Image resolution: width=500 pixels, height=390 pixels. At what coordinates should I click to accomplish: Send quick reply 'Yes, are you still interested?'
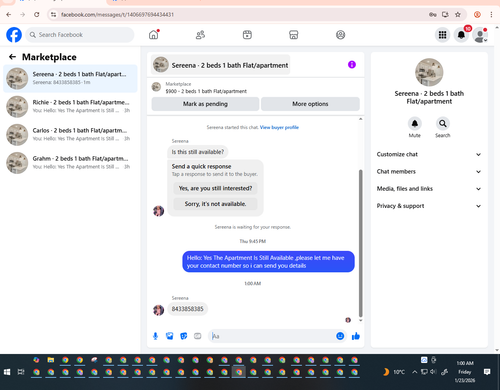coord(215,188)
